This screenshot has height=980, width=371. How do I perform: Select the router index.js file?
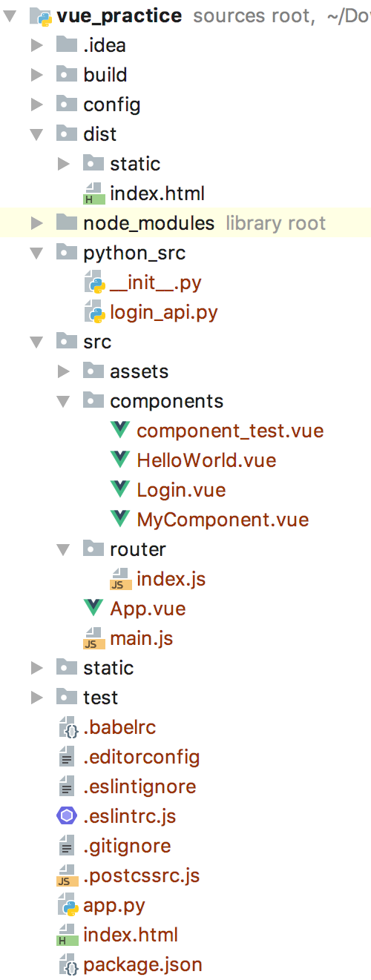[x=171, y=579]
